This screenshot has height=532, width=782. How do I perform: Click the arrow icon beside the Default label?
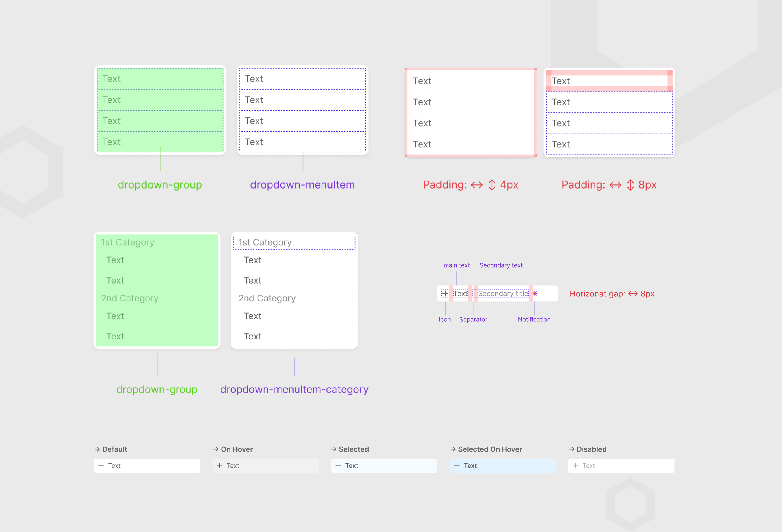coord(97,449)
